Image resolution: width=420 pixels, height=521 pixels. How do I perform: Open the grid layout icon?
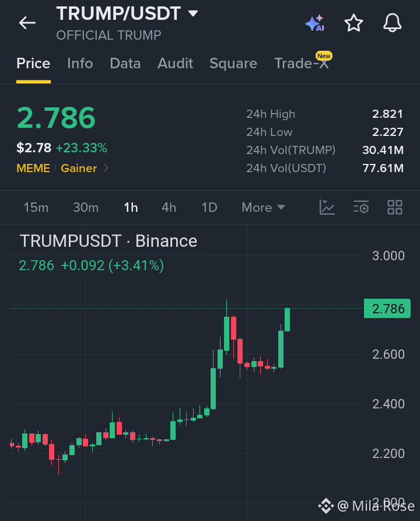click(x=395, y=207)
